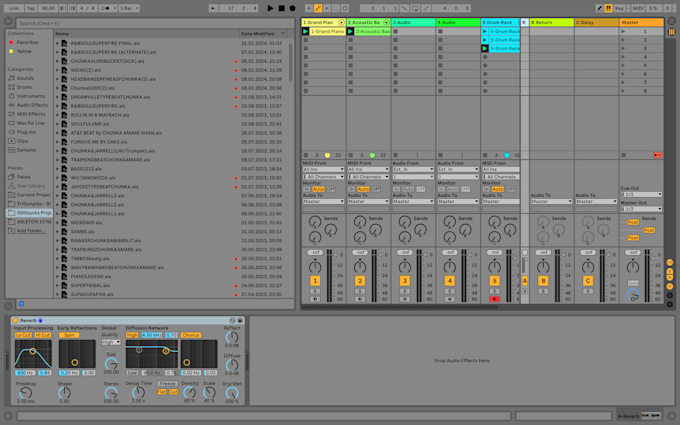Toggle the Draw Mode pencil icon
This screenshot has height=425, width=680.
click(599, 8)
